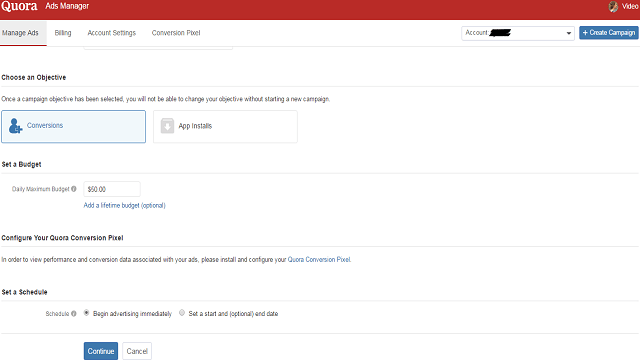Image resolution: width=640 pixels, height=360 pixels.
Task: Click the Quora logo
Action: 19,6
